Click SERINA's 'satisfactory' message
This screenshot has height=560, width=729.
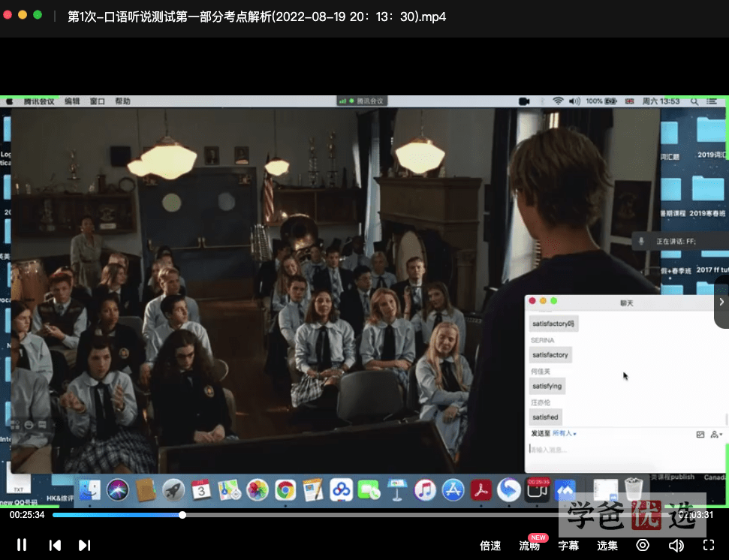pos(550,354)
